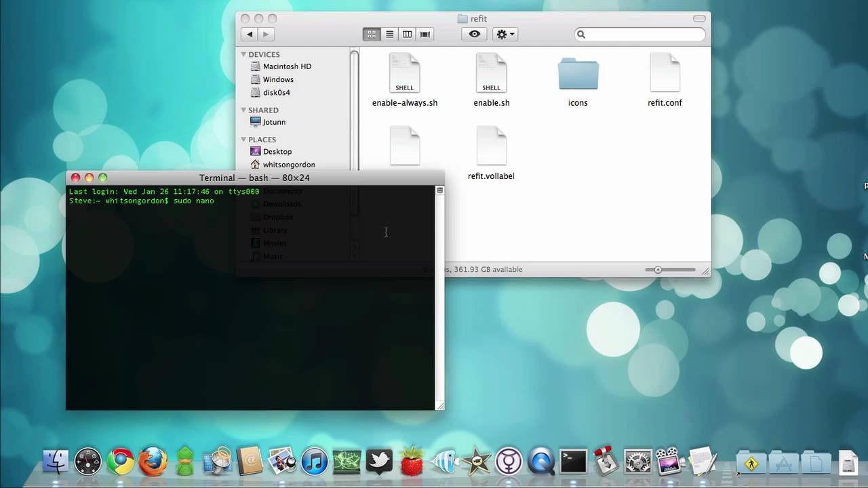Screen dimensions: 868x488
Task: Go forward in the refit Finder window
Action: coord(266,34)
